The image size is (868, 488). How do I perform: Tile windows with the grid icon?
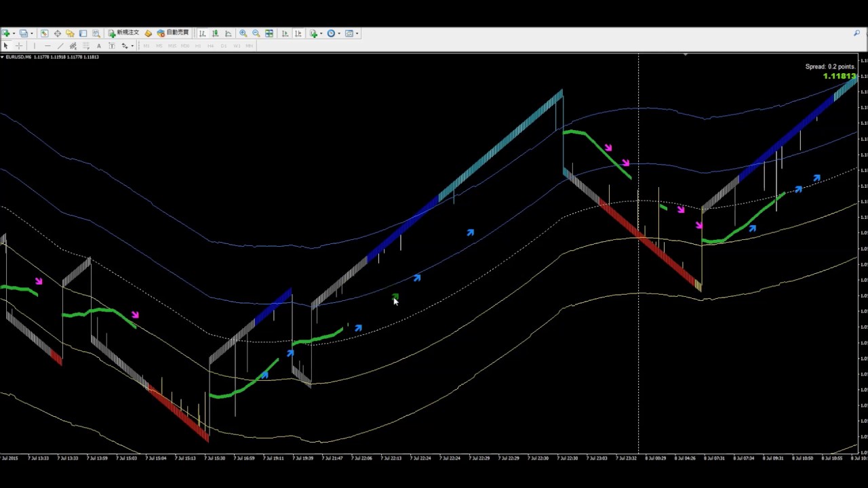(269, 33)
